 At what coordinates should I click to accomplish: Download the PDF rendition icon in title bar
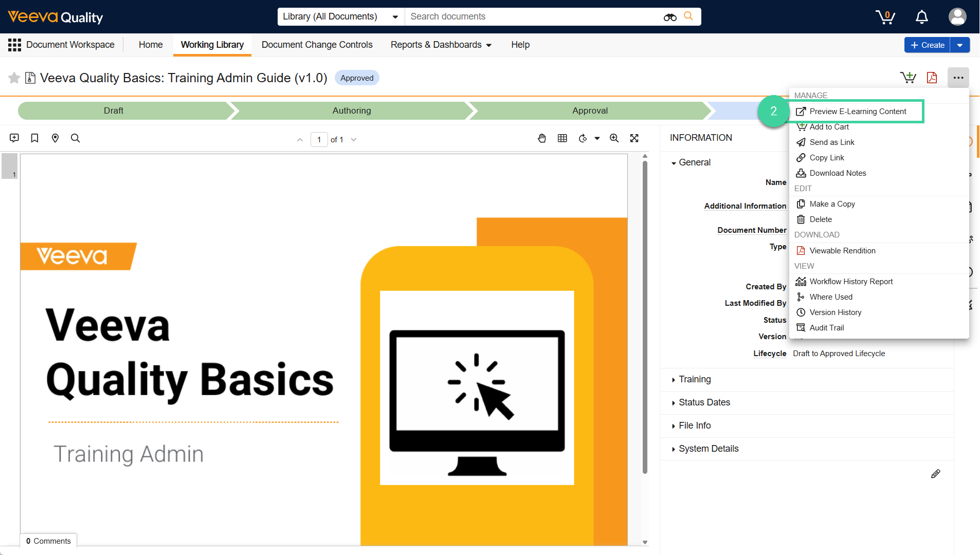tap(932, 78)
